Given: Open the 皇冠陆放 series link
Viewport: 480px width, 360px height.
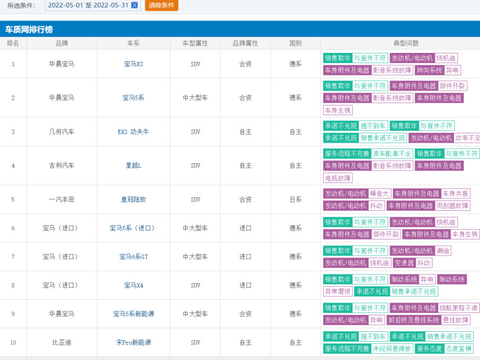Looking at the screenshot, I should point(133,199).
